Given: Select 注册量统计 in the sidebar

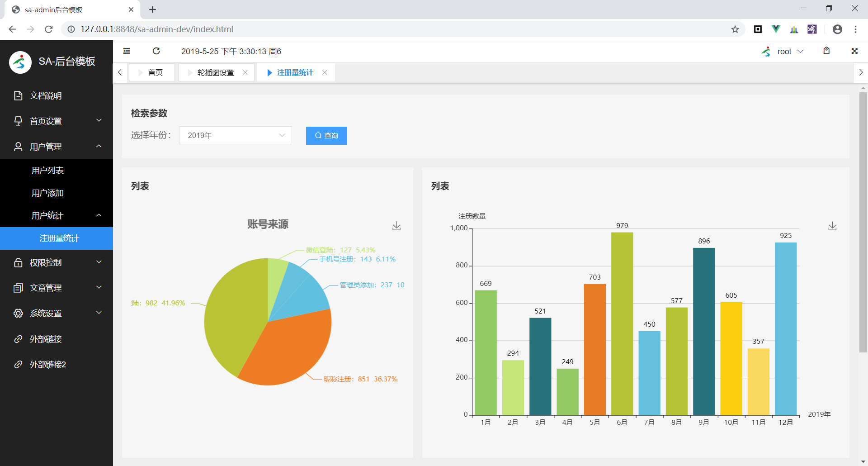Looking at the screenshot, I should coord(57,238).
